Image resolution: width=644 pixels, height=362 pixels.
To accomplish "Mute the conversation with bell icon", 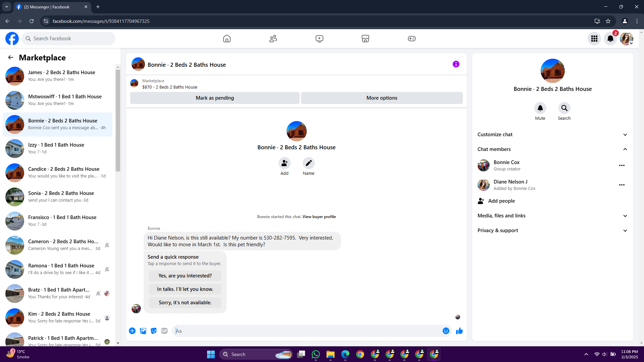I will click(x=540, y=108).
